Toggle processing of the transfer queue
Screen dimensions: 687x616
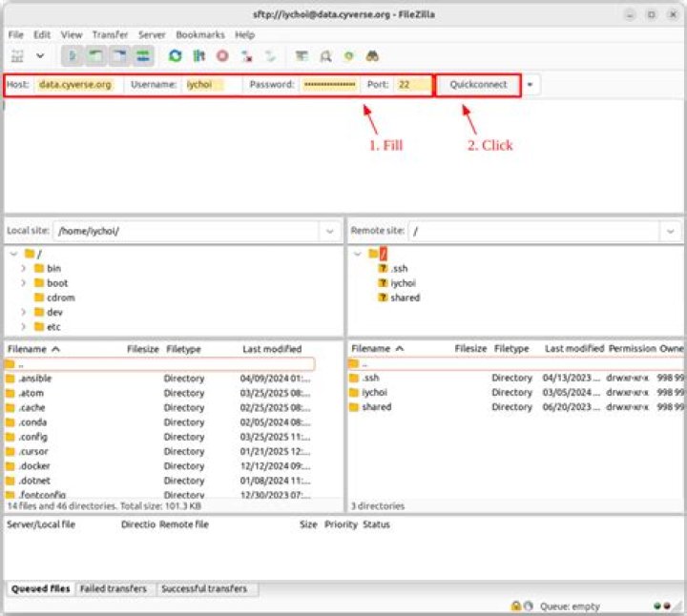[x=198, y=56]
